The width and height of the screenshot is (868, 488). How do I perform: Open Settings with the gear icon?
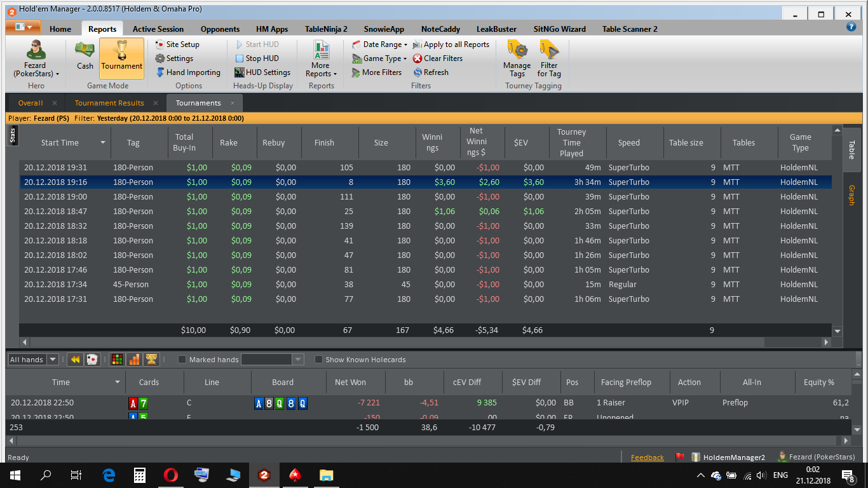coord(174,58)
